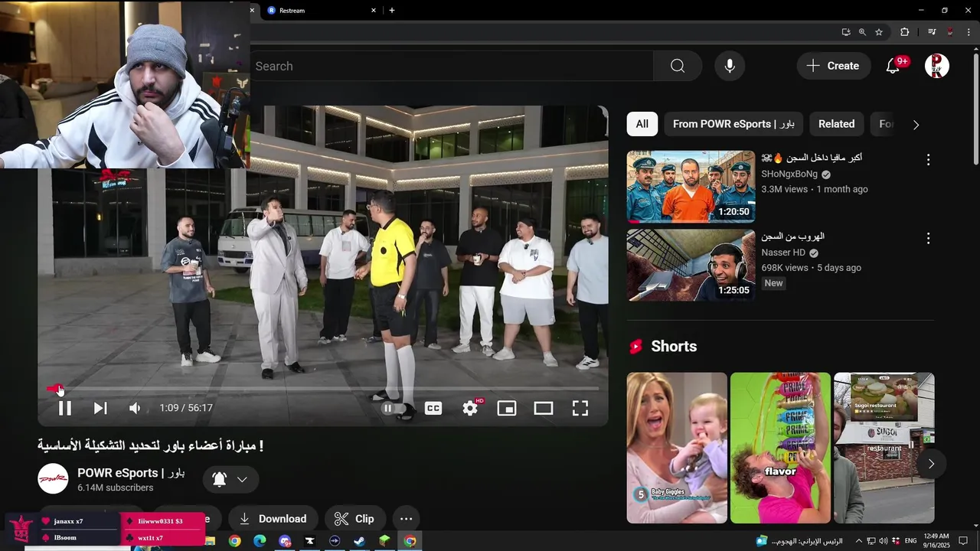
Task: Mute the video volume speaker icon
Action: point(135,408)
